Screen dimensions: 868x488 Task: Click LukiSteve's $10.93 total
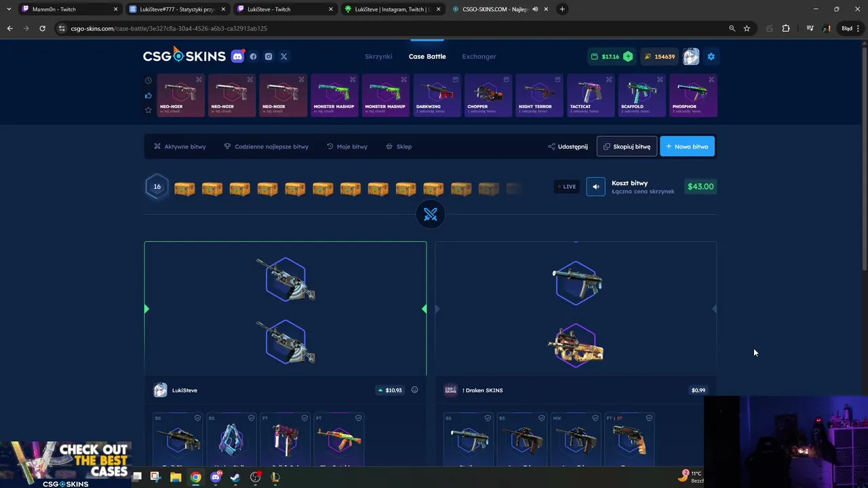(x=390, y=390)
